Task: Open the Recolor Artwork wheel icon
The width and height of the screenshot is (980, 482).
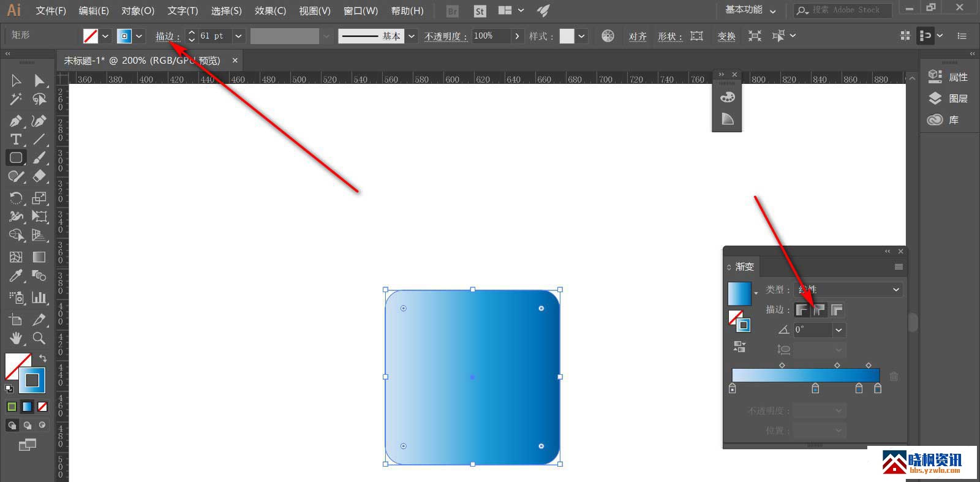Action: coord(608,36)
